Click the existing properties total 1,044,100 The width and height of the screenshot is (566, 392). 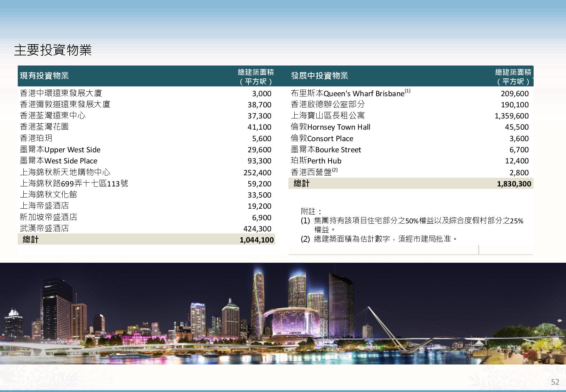click(x=257, y=240)
